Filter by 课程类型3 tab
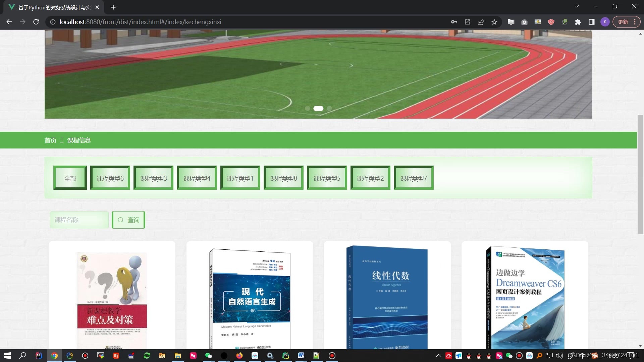Screen dimensions: 644x362 (153, 178)
